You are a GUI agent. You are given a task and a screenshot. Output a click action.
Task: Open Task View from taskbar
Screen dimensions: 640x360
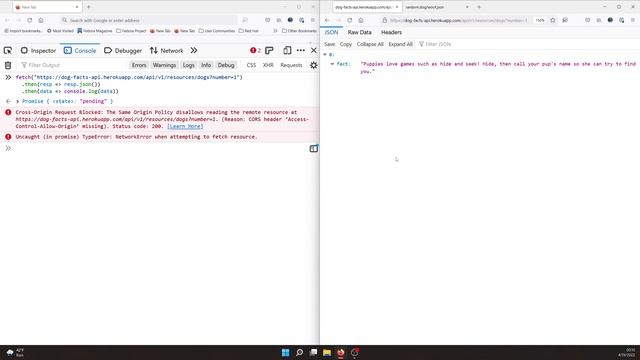click(x=313, y=352)
